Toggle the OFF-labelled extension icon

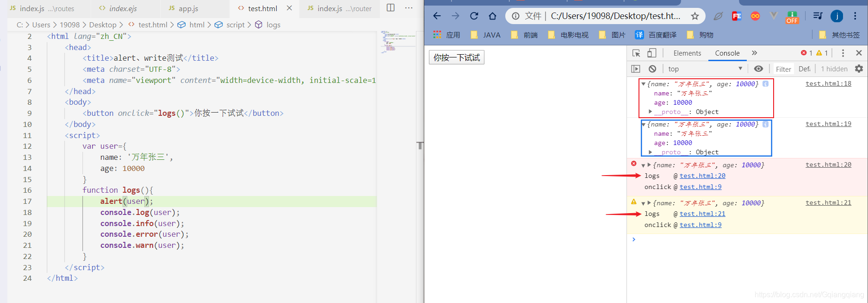[x=792, y=17]
